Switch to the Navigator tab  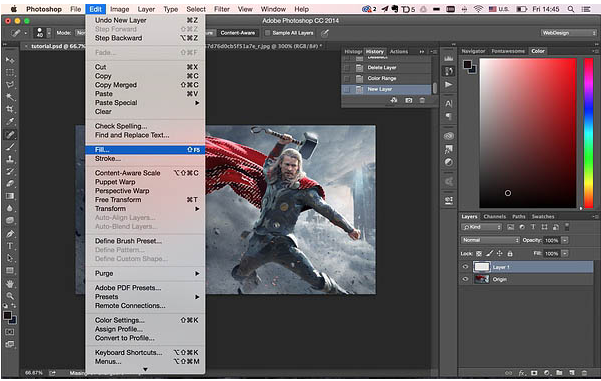tap(473, 51)
